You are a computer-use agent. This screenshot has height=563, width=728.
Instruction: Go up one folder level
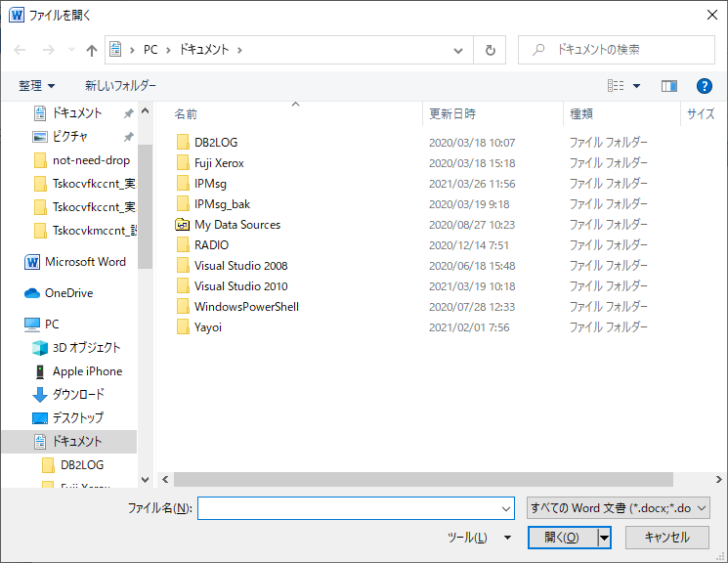(92, 50)
